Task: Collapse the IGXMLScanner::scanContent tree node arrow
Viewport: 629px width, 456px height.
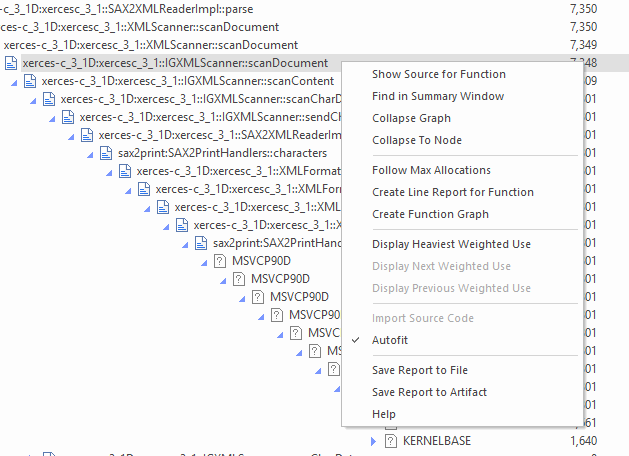Action: (x=14, y=82)
